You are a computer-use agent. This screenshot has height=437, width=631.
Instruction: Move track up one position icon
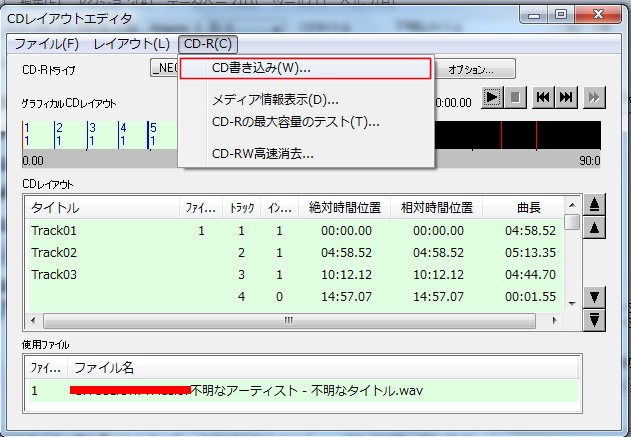click(596, 228)
